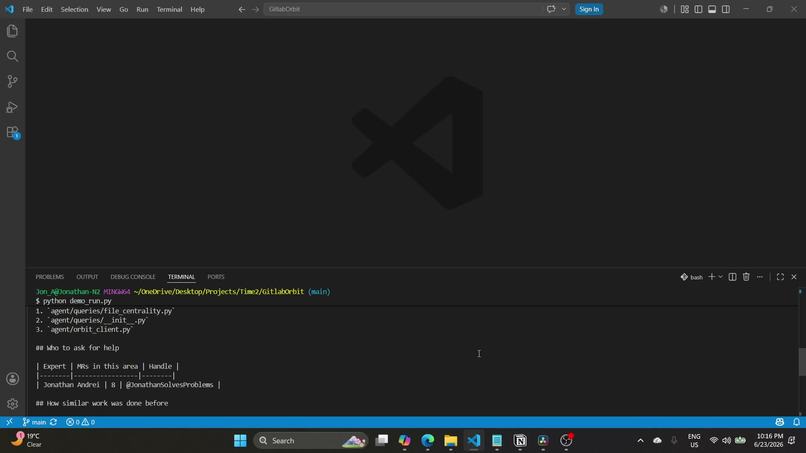Image resolution: width=806 pixels, height=453 pixels.
Task: Open the Go menu
Action: coord(123,9)
